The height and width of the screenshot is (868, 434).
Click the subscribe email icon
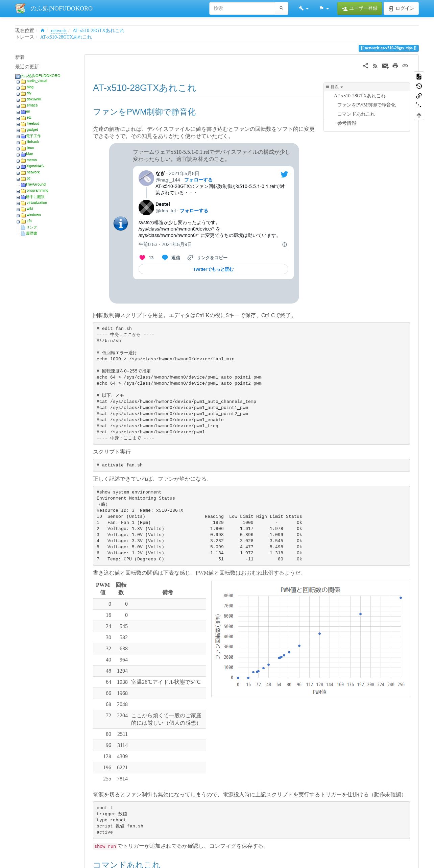coord(385,66)
